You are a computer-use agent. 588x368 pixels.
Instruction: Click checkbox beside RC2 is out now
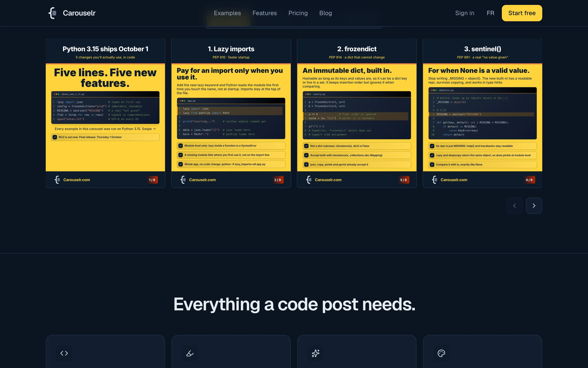[55, 137]
